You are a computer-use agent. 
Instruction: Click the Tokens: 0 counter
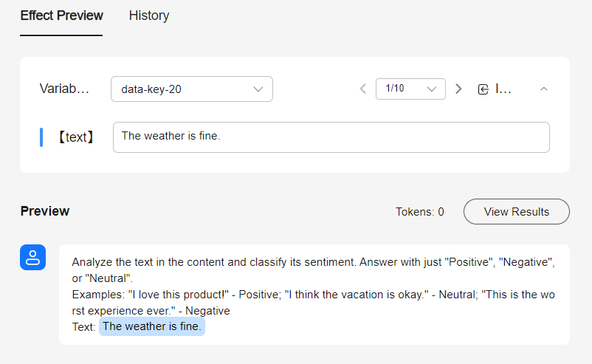click(x=419, y=212)
